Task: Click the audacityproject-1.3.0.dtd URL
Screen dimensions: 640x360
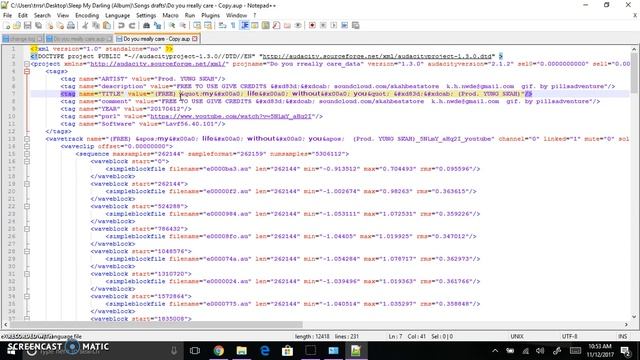Action: 376,56
